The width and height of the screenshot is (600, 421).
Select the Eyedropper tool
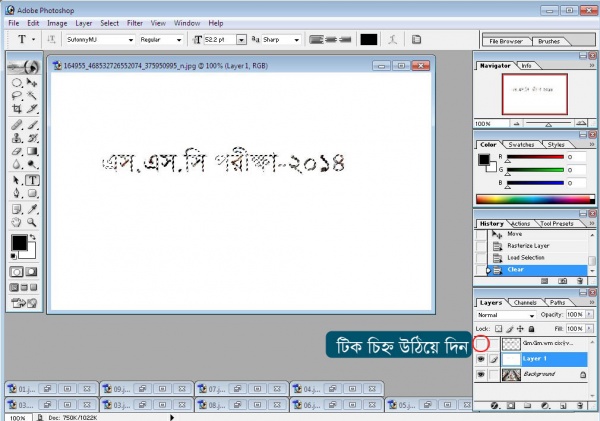tap(32, 209)
